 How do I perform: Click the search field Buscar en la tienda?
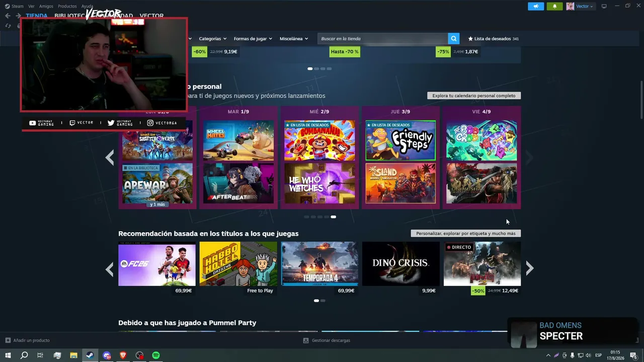click(382, 39)
